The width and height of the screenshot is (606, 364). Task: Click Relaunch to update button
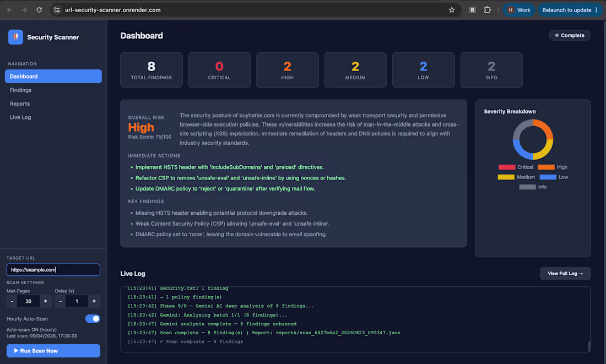click(566, 10)
